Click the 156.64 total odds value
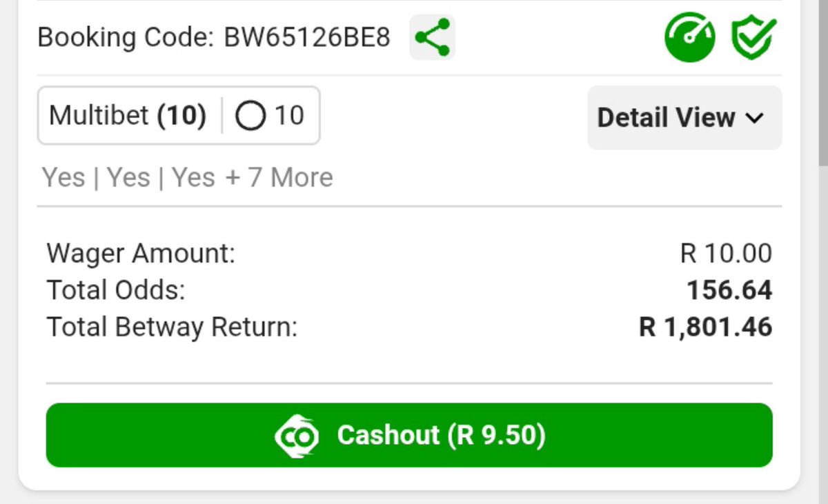This screenshot has width=828, height=504. pyautogui.click(x=729, y=290)
